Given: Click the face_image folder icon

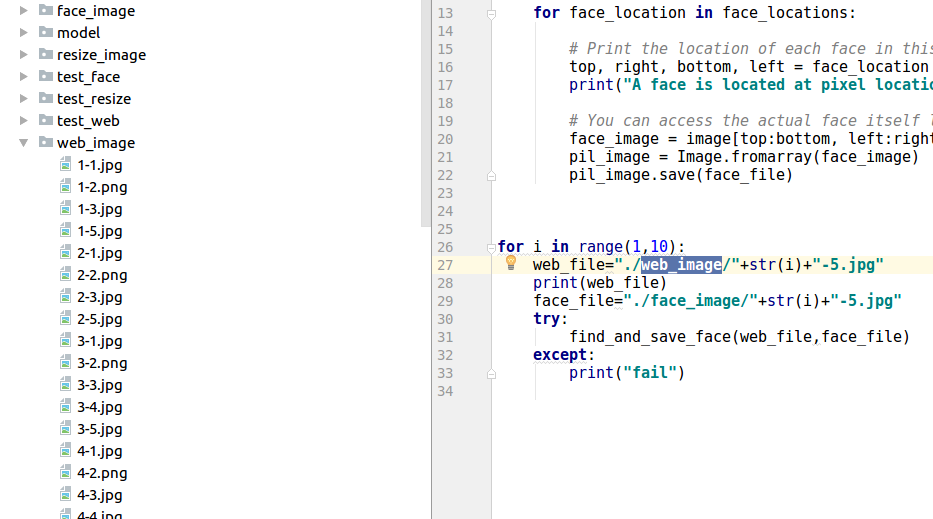Looking at the screenshot, I should pyautogui.click(x=46, y=10).
